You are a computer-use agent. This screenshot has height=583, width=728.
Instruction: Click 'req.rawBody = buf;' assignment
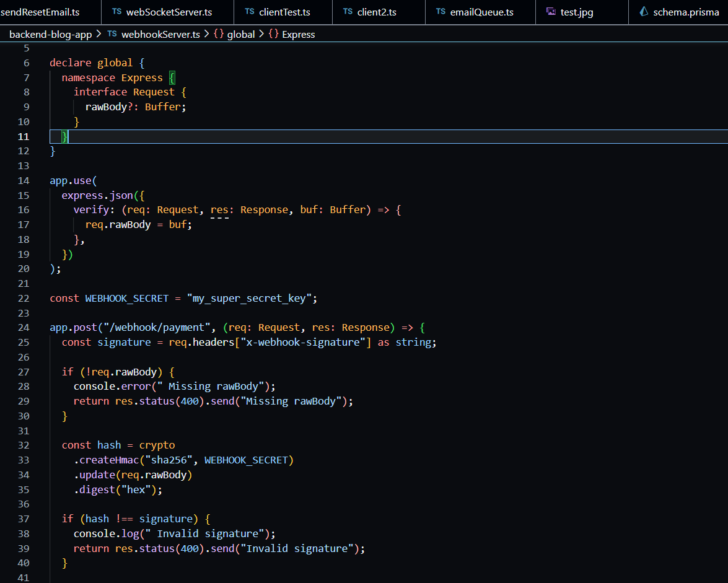(138, 225)
